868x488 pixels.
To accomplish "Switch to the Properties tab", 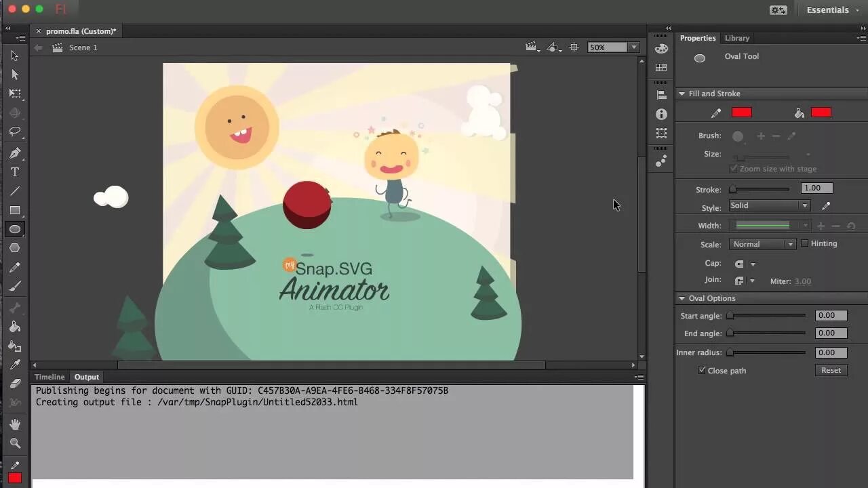I will (698, 38).
